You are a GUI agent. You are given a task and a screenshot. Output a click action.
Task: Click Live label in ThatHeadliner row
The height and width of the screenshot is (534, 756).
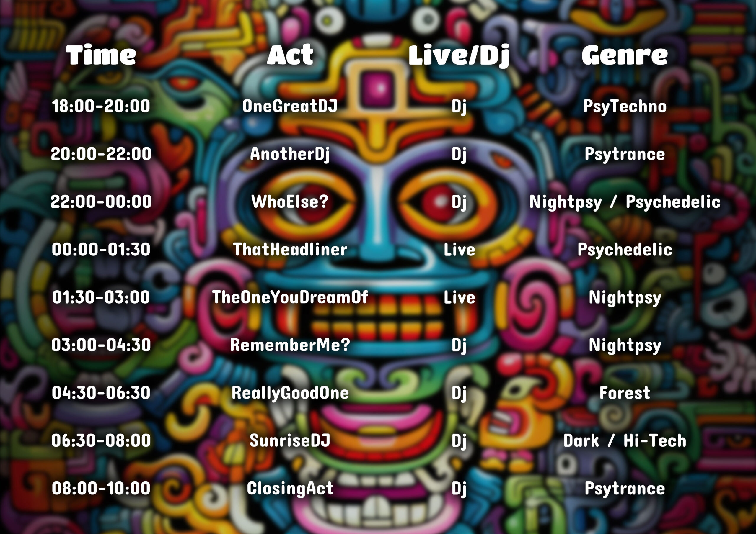tap(459, 250)
